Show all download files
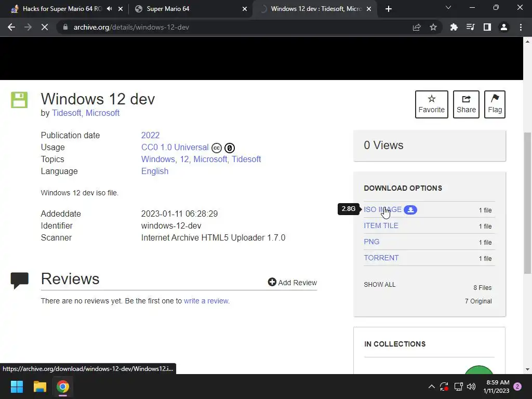The width and height of the screenshot is (532, 399). click(380, 285)
